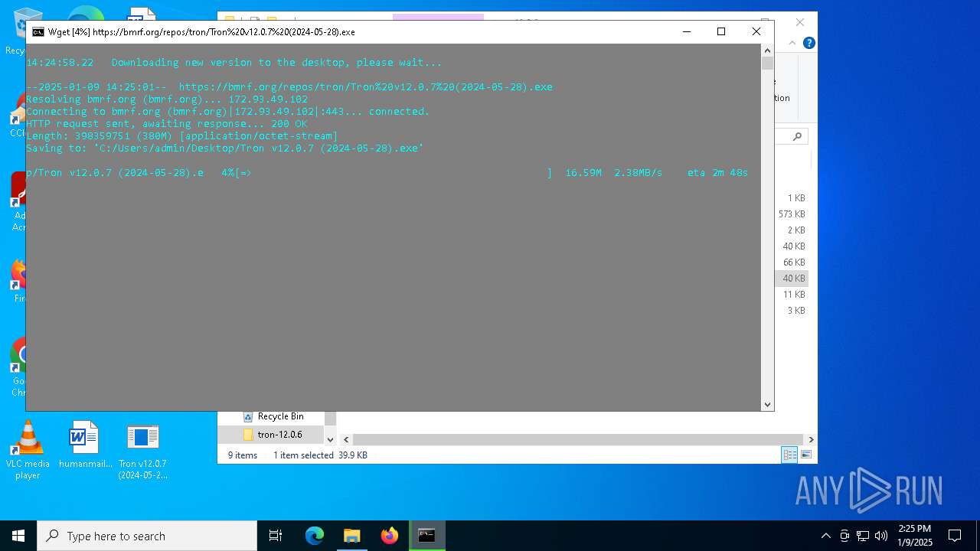Open the Wget console window system menu icon
Viewport: 980px width, 551px height.
(38, 32)
